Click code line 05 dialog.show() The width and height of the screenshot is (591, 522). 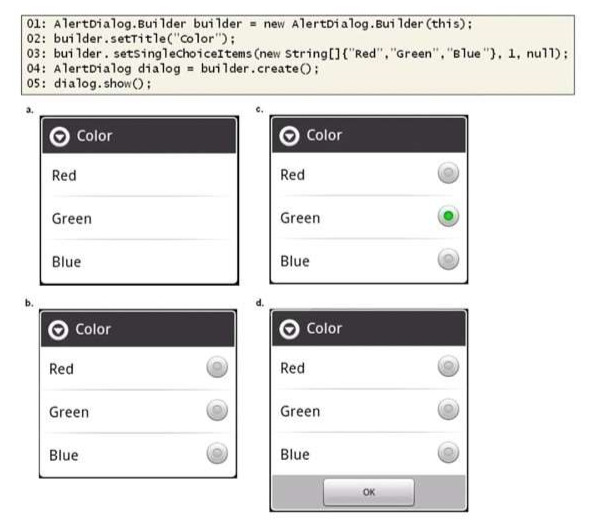tap(89, 83)
